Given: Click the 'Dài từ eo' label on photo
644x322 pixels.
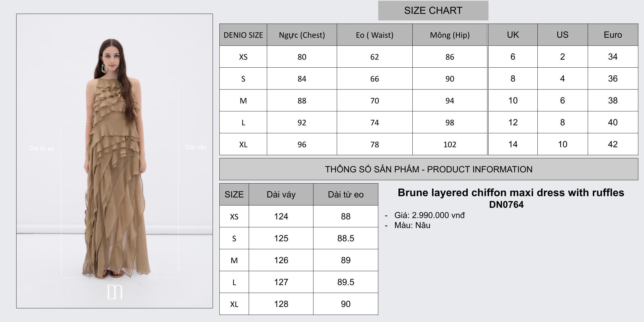Looking at the screenshot, I should point(42,148).
